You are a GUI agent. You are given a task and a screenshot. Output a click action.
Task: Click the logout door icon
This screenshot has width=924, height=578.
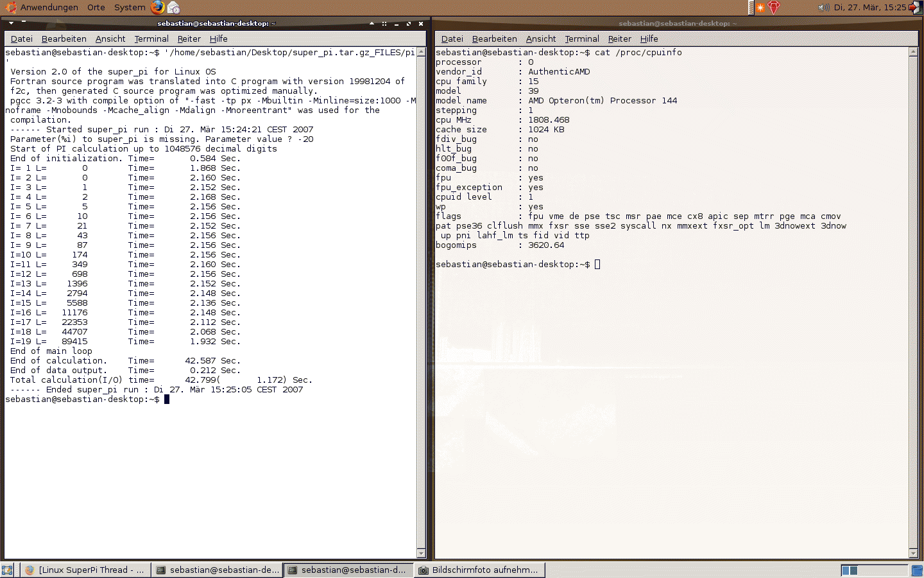[915, 8]
